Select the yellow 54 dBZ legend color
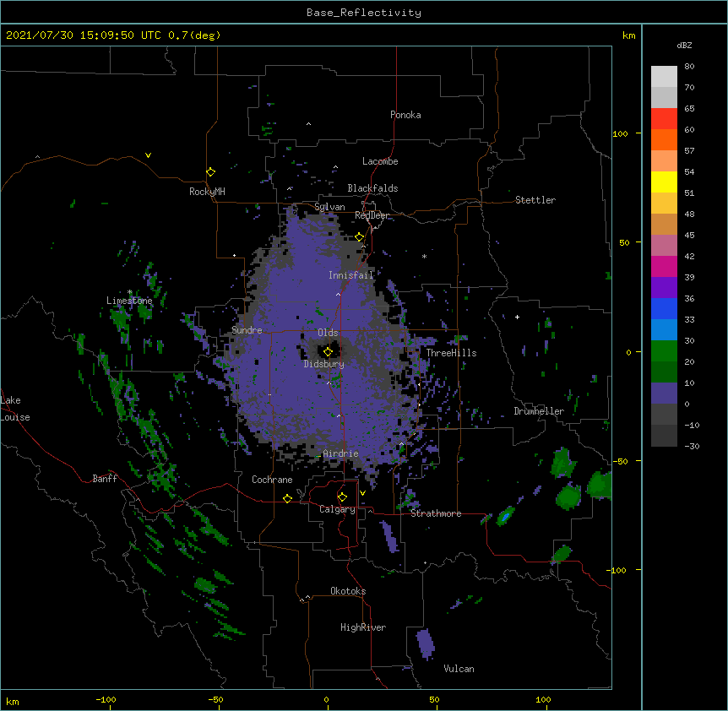 (664, 182)
